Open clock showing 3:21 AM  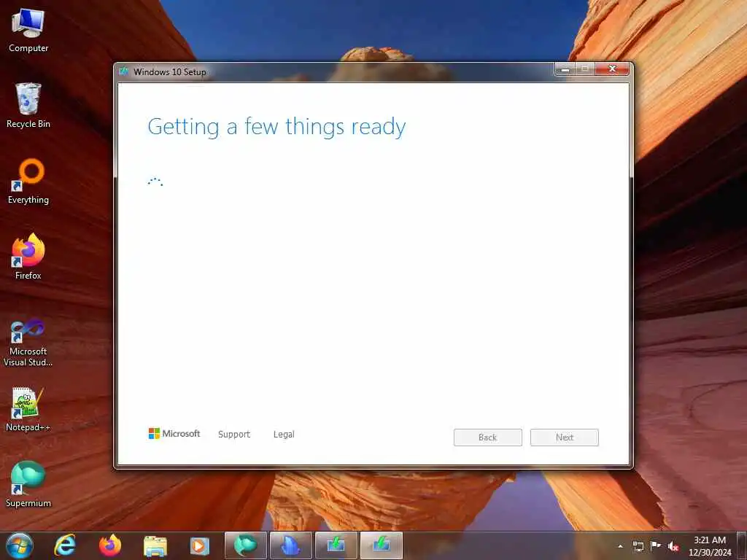[x=710, y=546]
